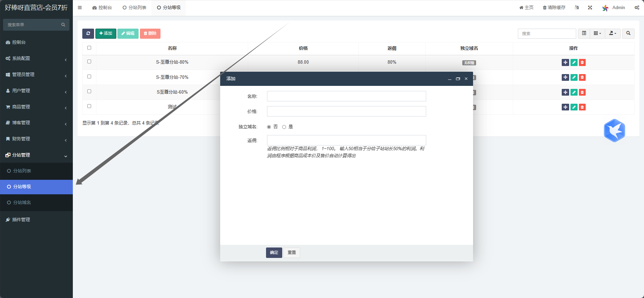Click the green edit icon for S-至尊分站-70%
This screenshot has width=644, height=298.
point(574,77)
